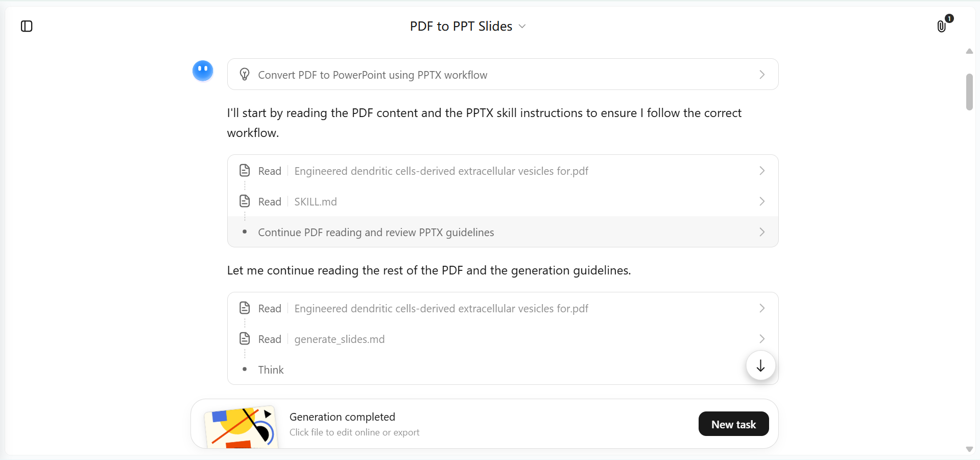Open the attachments paperclip icon
Image resolution: width=980 pixels, height=460 pixels.
click(x=942, y=26)
